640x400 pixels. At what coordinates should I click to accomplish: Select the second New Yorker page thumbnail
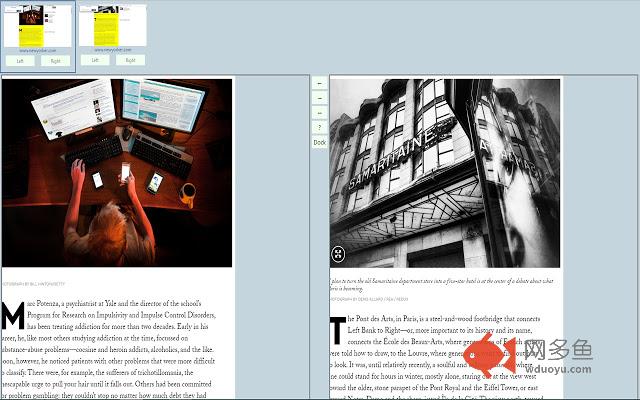[x=112, y=27]
